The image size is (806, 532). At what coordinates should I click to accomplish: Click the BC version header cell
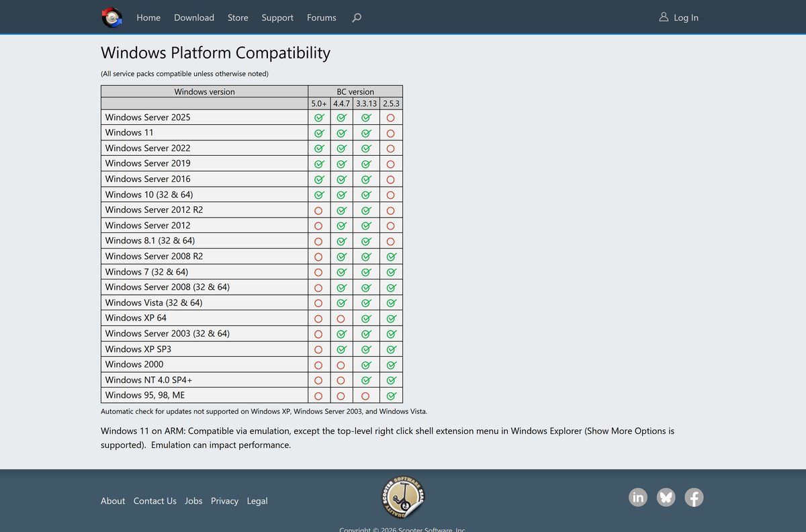355,91
